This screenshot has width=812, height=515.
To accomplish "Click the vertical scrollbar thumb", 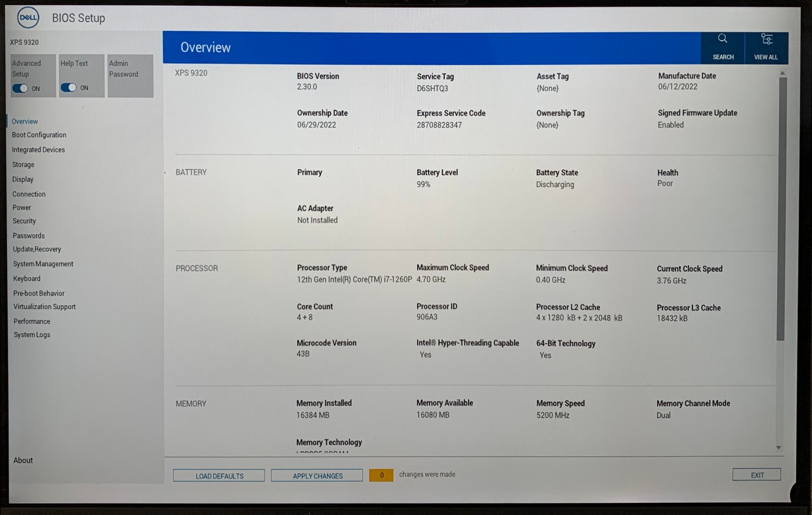I will tap(782, 208).
